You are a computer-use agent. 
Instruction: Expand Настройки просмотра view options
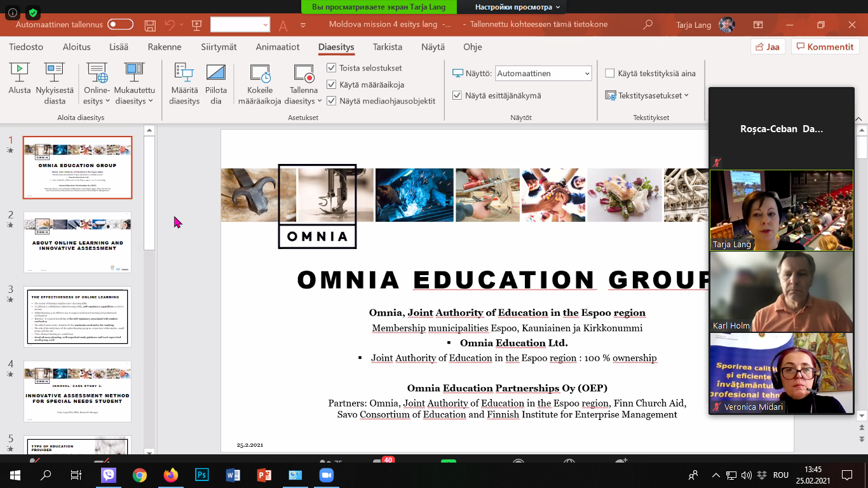tap(517, 7)
